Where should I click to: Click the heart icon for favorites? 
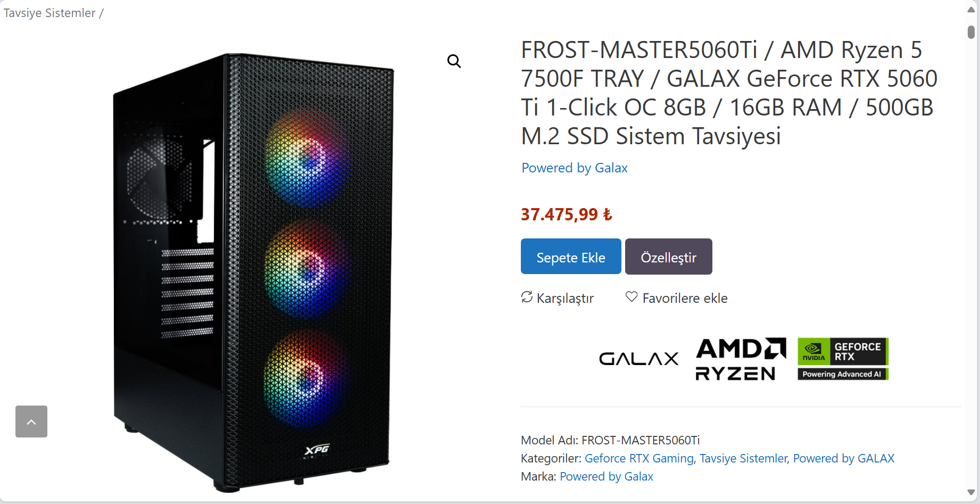coord(632,296)
